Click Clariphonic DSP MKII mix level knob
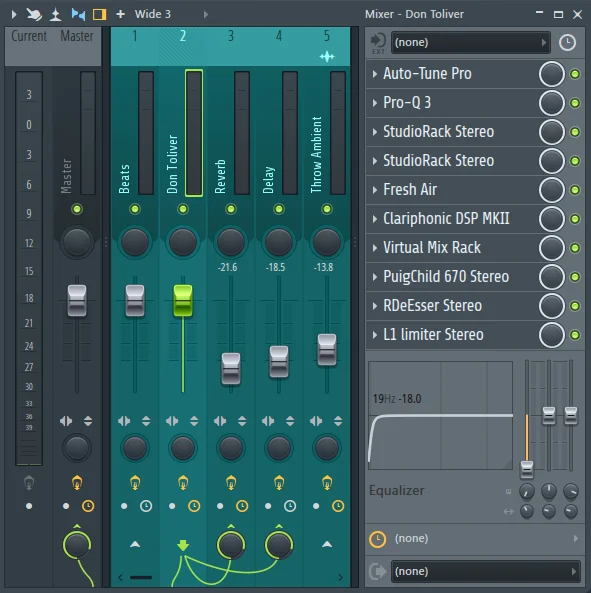 552,219
